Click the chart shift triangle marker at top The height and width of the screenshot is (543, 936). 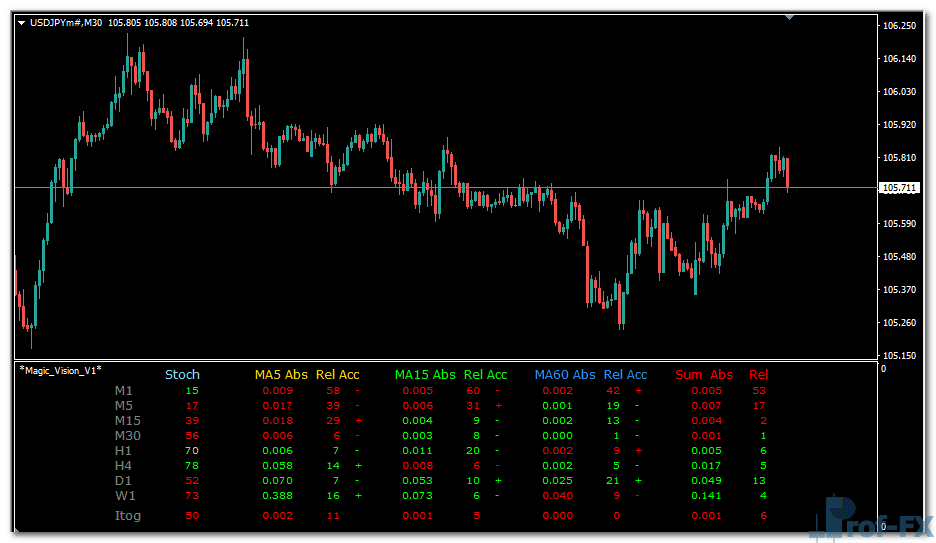(x=790, y=17)
